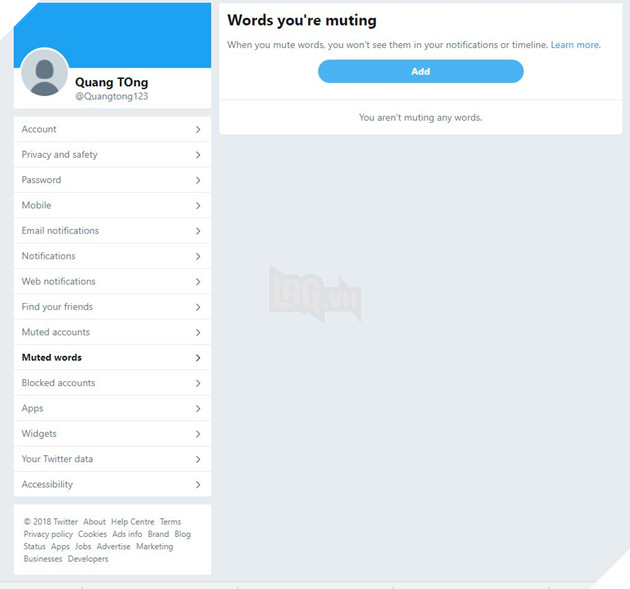Open the Mobile settings chevron
Image resolution: width=630 pixels, height=589 pixels.
(x=198, y=205)
